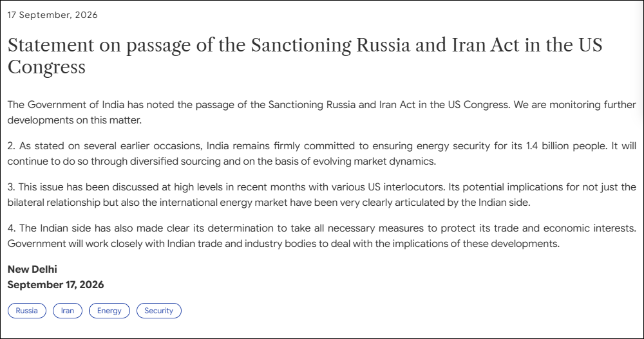644x339 pixels.
Task: Click the bold New Delhi text
Action: (x=32, y=270)
